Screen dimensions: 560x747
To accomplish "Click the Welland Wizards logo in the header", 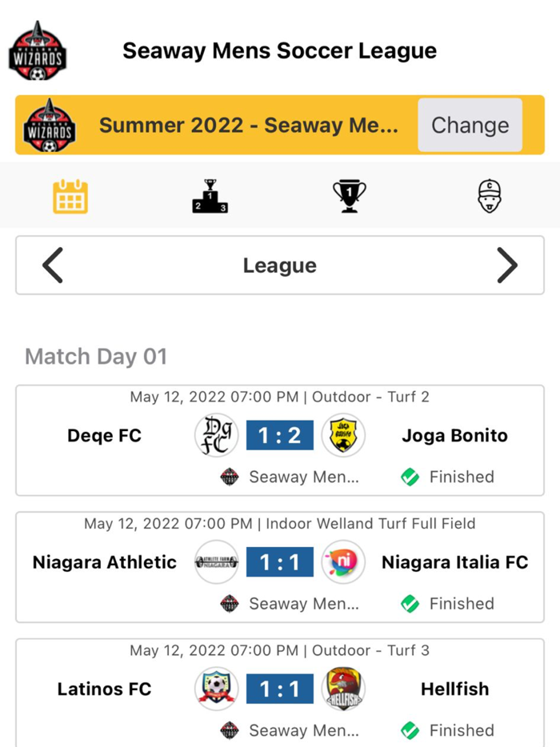I will (38, 50).
